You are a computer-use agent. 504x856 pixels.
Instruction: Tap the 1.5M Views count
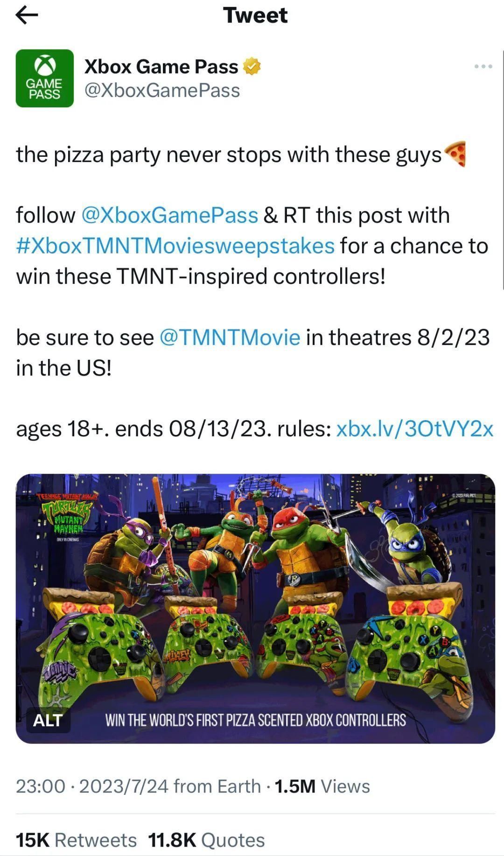pos(322,786)
